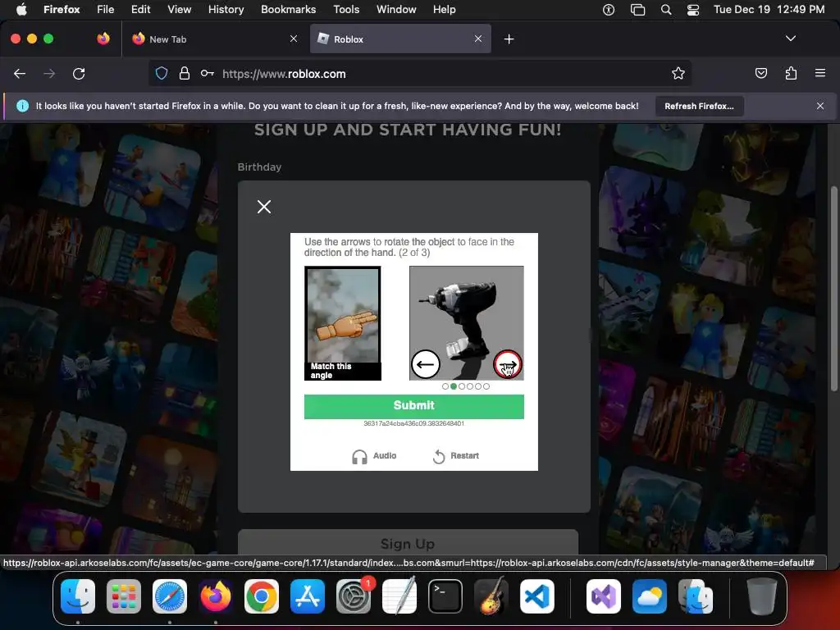Open Finder from the Dock

point(78,596)
